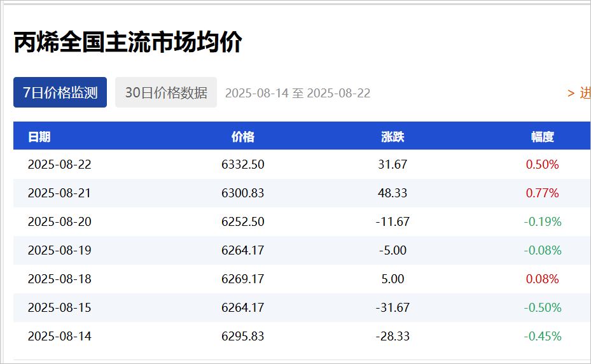Click the orange 进 link at right

[x=579, y=93]
